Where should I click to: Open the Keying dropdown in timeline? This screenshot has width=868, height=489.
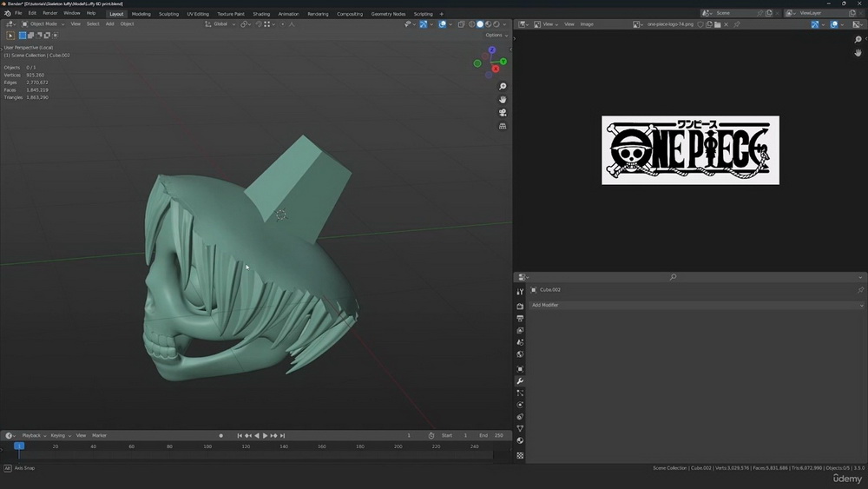61,436
